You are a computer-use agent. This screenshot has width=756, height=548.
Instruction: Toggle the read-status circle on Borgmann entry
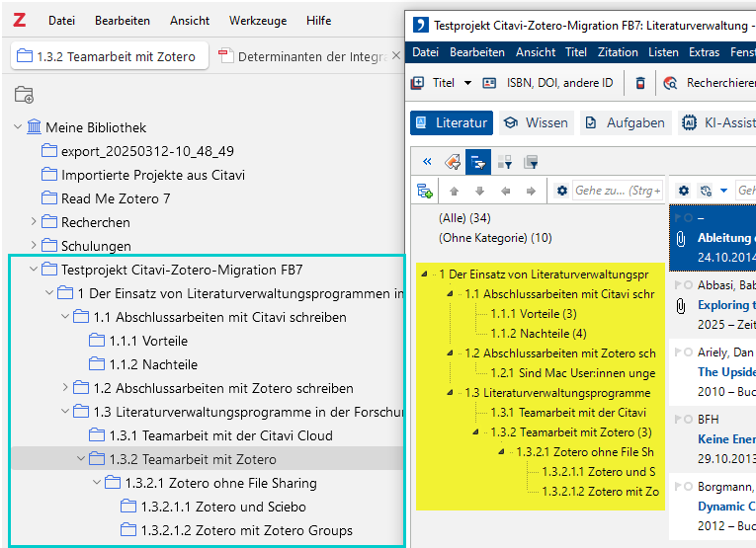689,487
